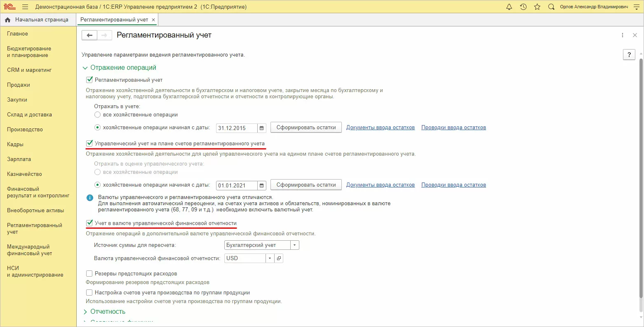Open service settings menu next to user name
The height and width of the screenshot is (327, 644).
pyautogui.click(x=636, y=7)
